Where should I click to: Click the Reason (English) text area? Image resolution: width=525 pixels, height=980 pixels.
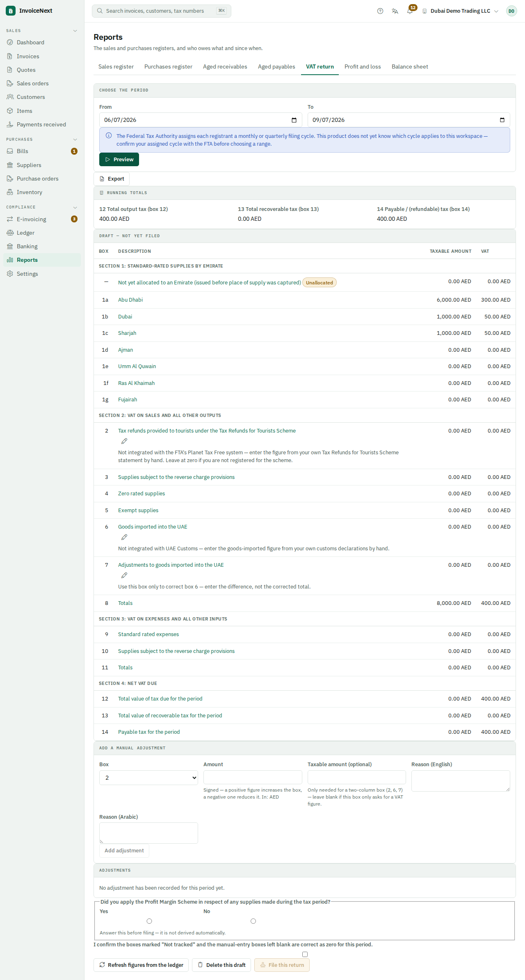(461, 781)
